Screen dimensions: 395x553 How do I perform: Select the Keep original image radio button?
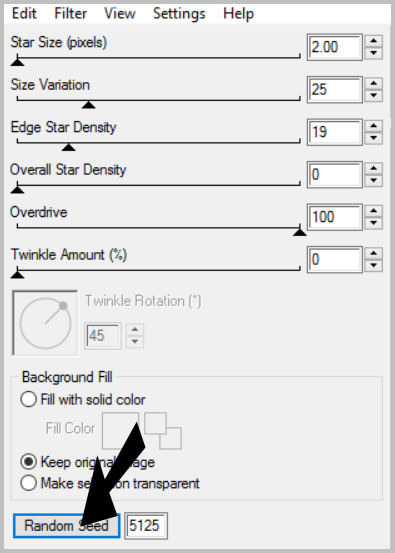[87, 462]
